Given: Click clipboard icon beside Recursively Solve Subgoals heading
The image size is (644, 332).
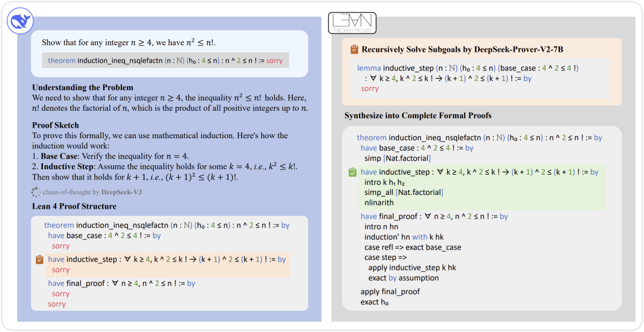Looking at the screenshot, I should coord(354,49).
